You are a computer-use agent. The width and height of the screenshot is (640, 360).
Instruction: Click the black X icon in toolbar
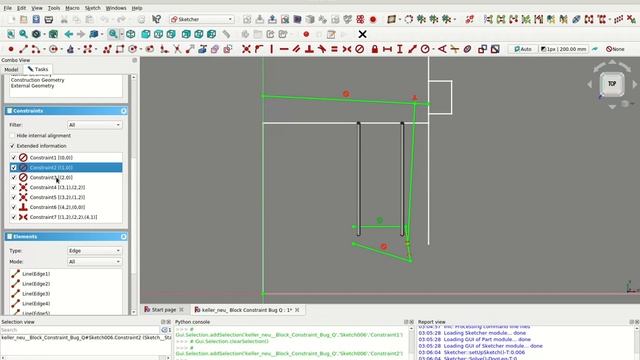[362, 34]
